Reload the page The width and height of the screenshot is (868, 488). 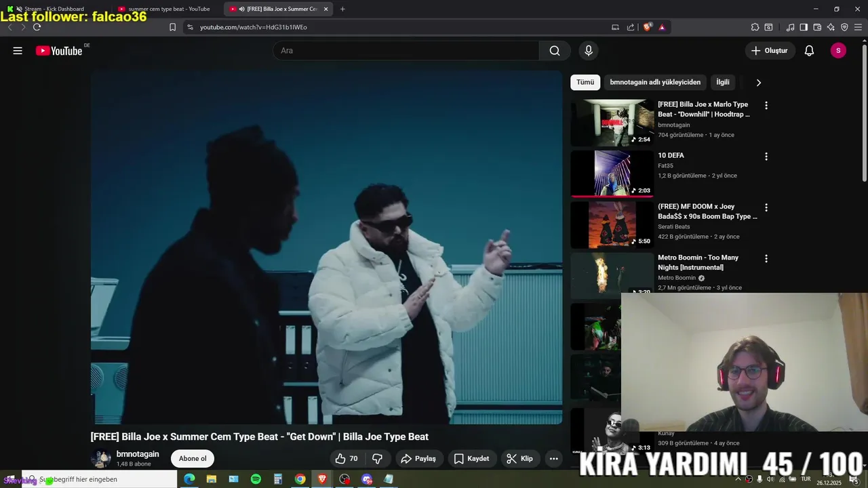pos(37,27)
